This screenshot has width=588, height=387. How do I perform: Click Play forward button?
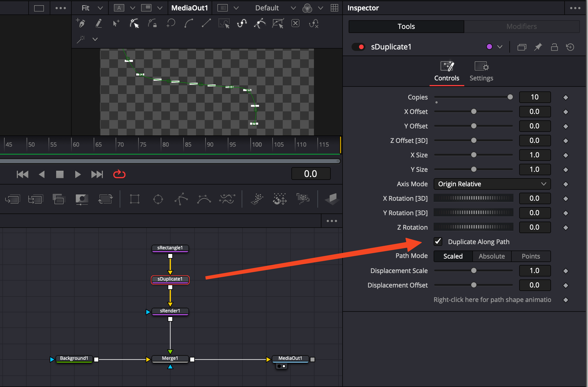point(78,174)
